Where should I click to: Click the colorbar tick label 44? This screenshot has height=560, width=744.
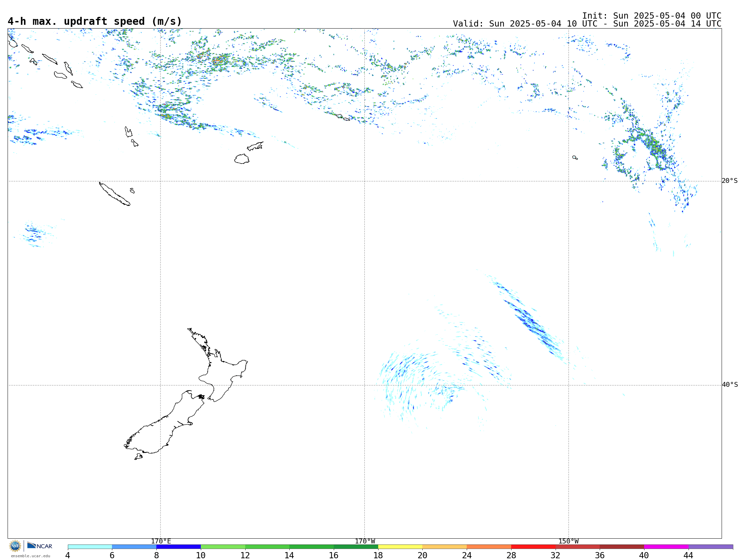click(x=689, y=556)
